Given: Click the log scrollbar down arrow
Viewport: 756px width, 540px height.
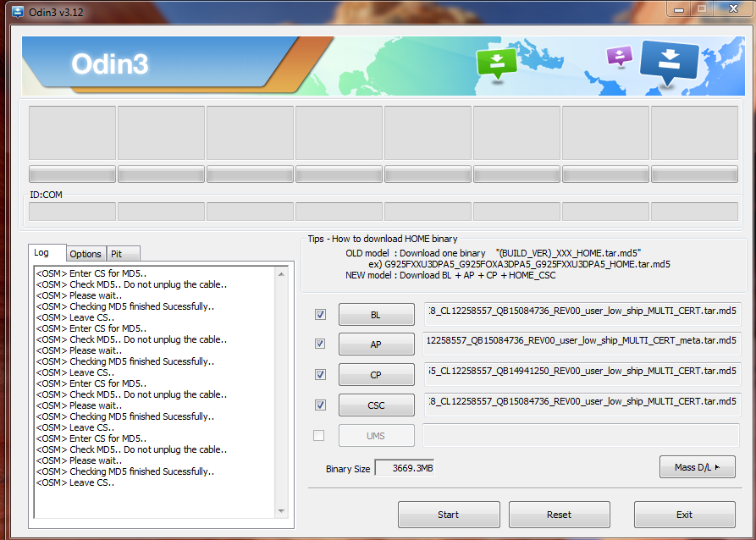Looking at the screenshot, I should tap(282, 511).
